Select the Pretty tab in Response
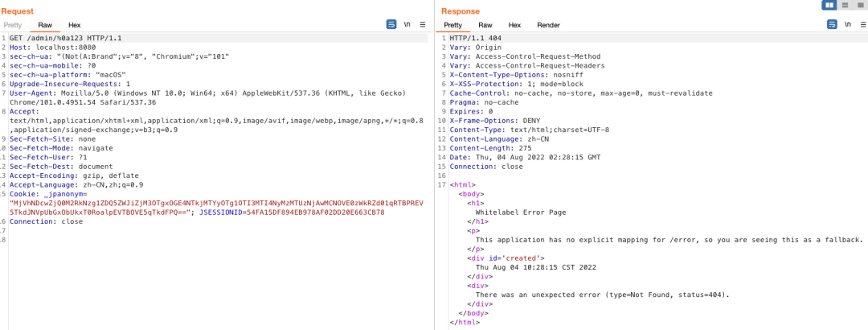The height and width of the screenshot is (330, 868). tap(452, 26)
